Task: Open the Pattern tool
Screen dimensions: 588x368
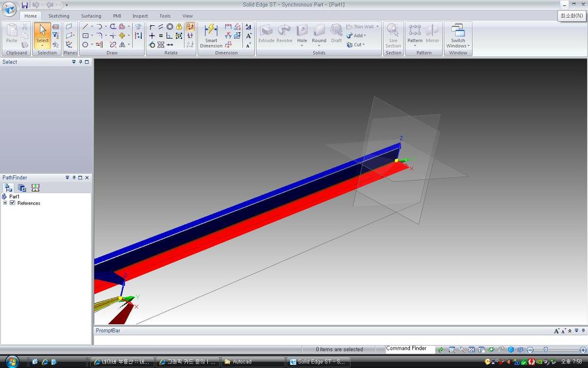Action: click(415, 34)
